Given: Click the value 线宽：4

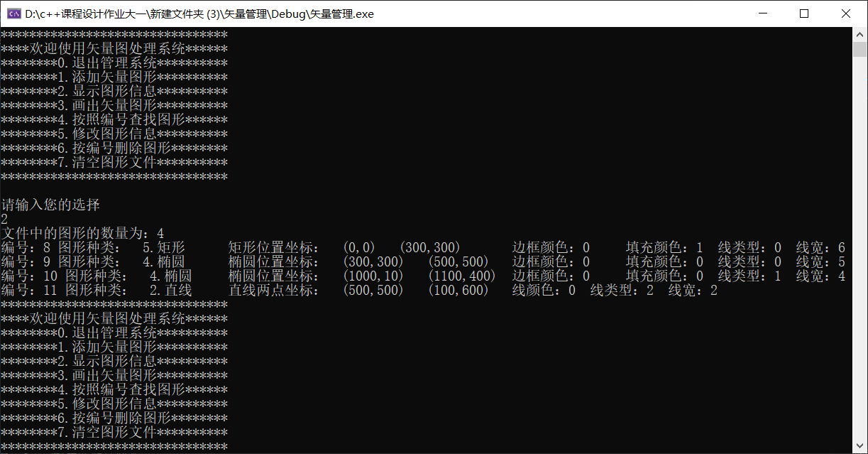Looking at the screenshot, I should pyautogui.click(x=820, y=276).
